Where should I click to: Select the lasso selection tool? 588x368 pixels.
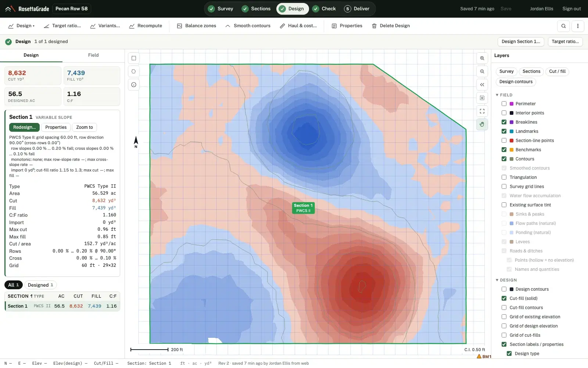click(x=134, y=71)
